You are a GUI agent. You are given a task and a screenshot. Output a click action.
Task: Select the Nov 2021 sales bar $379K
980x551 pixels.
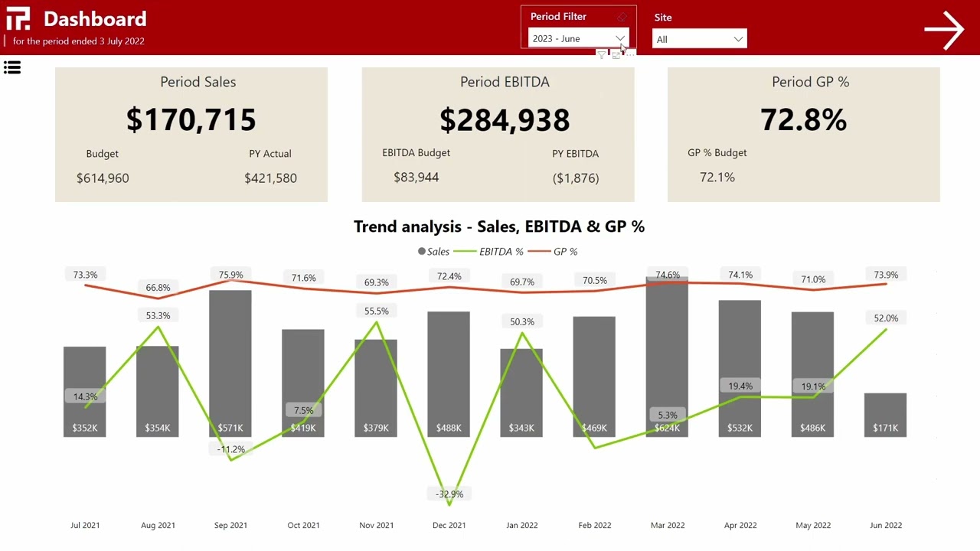[376, 388]
